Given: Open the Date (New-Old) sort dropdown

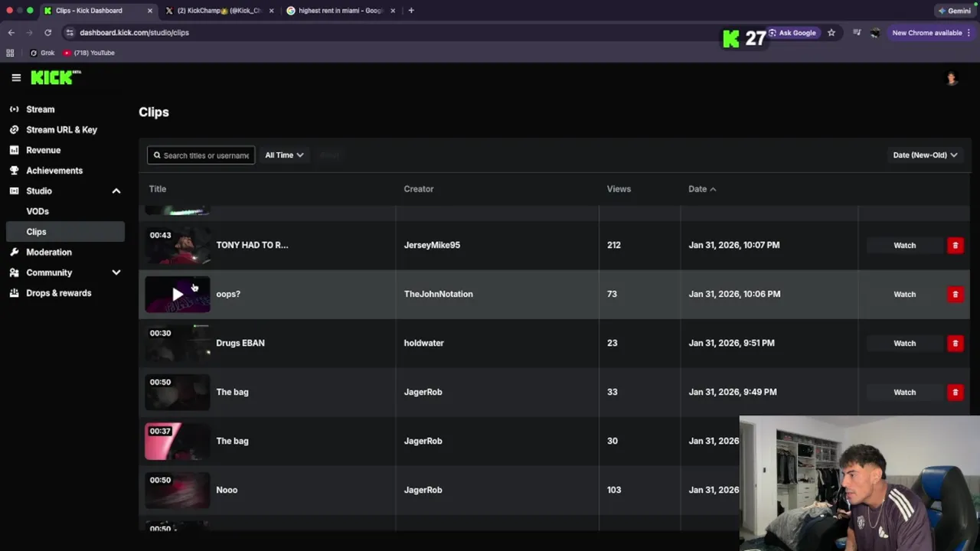Looking at the screenshot, I should pyautogui.click(x=925, y=155).
